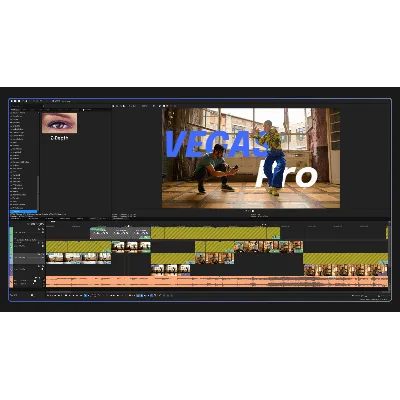Select the Z-Depth eye preset thumbnail

(x=59, y=123)
